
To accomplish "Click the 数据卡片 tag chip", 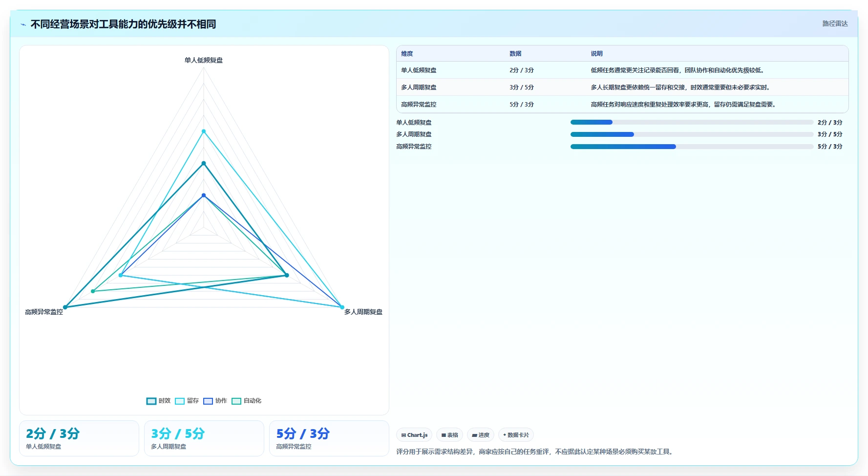I will [516, 435].
